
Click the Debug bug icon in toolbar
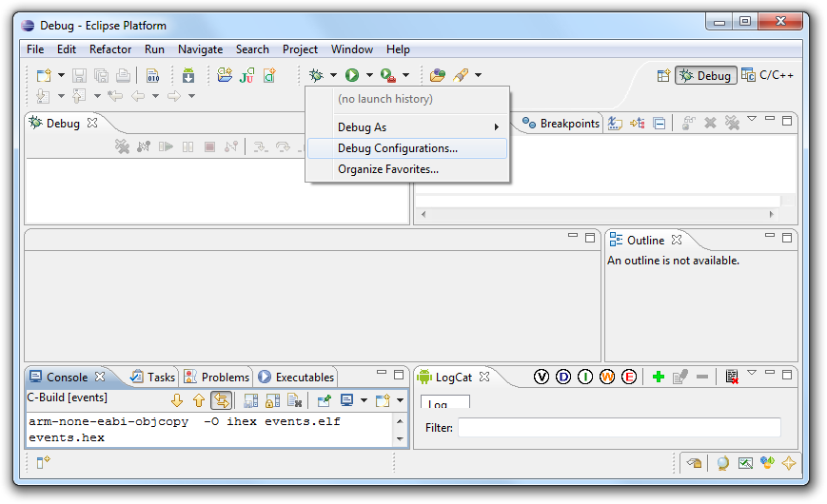(317, 75)
